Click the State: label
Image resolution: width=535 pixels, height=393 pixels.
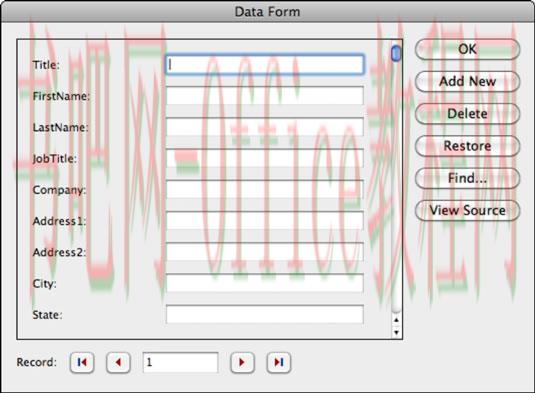(47, 315)
